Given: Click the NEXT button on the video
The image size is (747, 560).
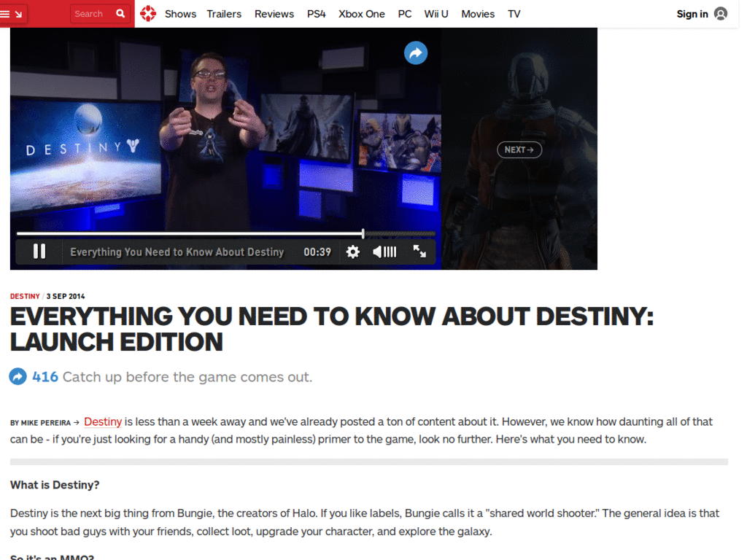Looking at the screenshot, I should tap(519, 149).
